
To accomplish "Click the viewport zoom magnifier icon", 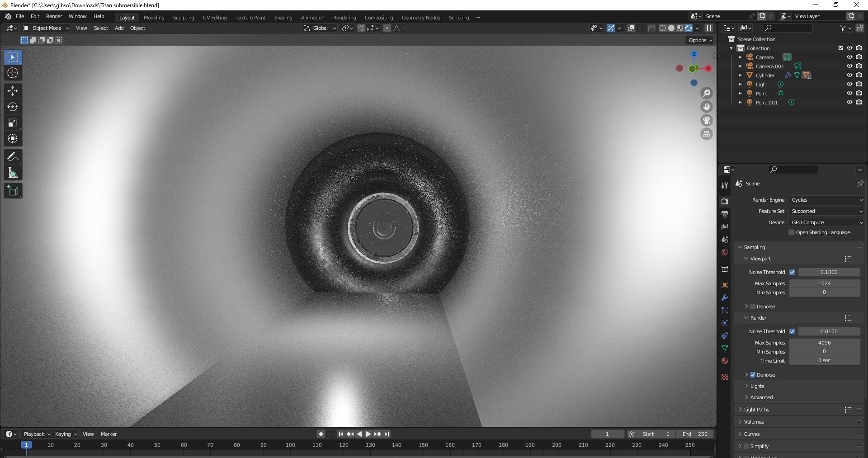I will (706, 93).
